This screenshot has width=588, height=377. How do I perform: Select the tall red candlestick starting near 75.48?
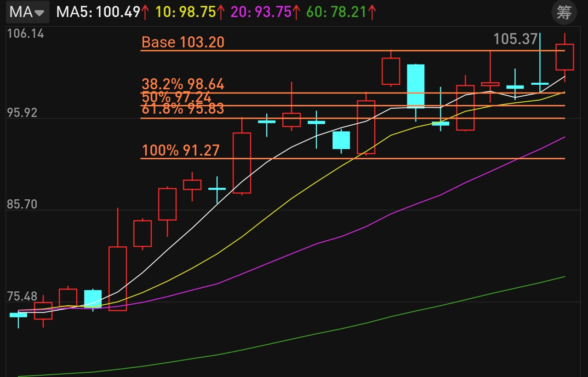(x=118, y=278)
